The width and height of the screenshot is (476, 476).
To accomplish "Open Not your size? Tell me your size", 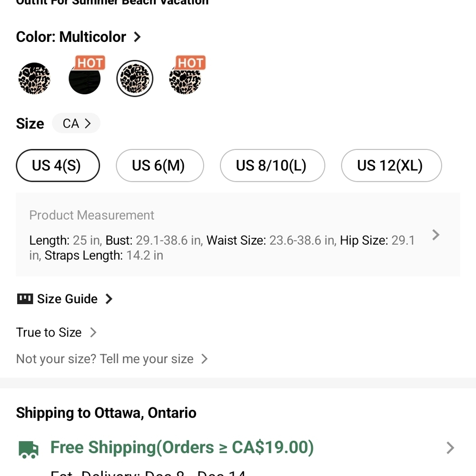I will 112,359.
